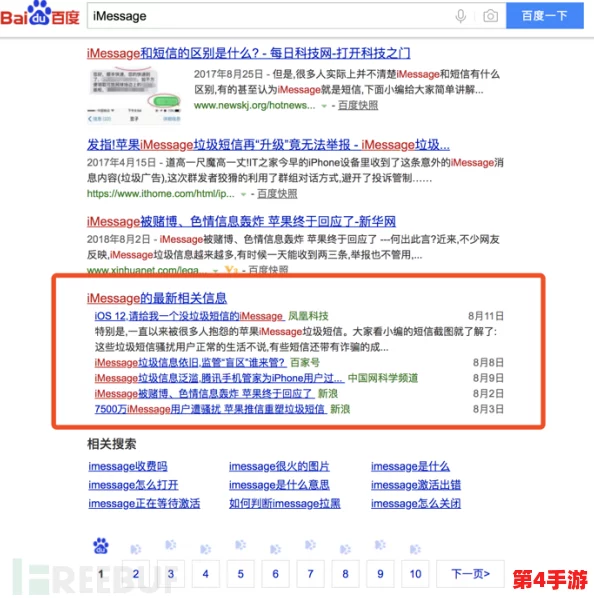The image size is (594, 598).
Task: Click 下一页 next page button
Action: click(470, 574)
